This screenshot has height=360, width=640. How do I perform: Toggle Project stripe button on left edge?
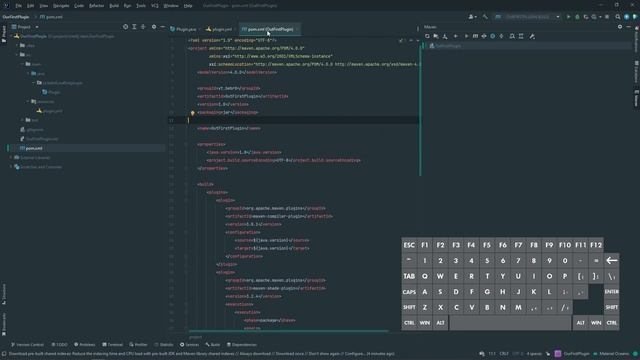(x=4, y=33)
